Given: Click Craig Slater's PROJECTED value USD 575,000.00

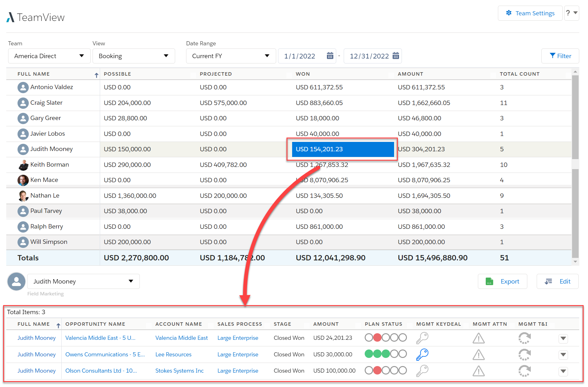Looking at the screenshot, I should 223,103.
